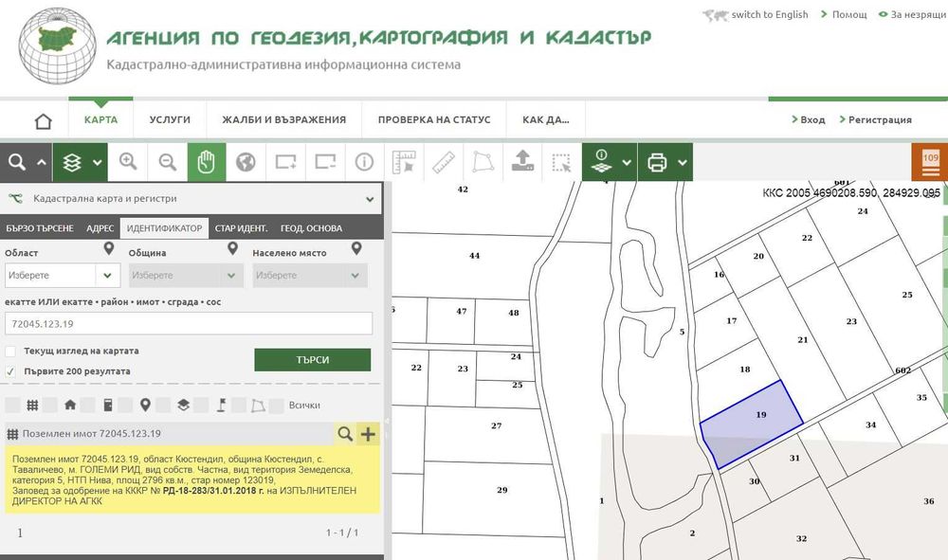Expand layer info tool dropdown arrow
This screenshot has height=560, width=948.
coord(627,162)
